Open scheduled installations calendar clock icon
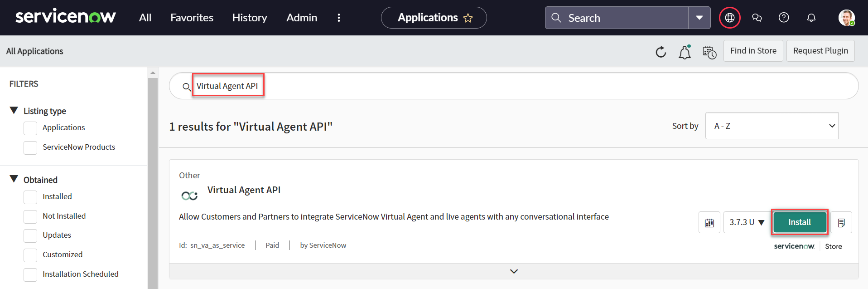Image resolution: width=868 pixels, height=289 pixels. tap(709, 52)
